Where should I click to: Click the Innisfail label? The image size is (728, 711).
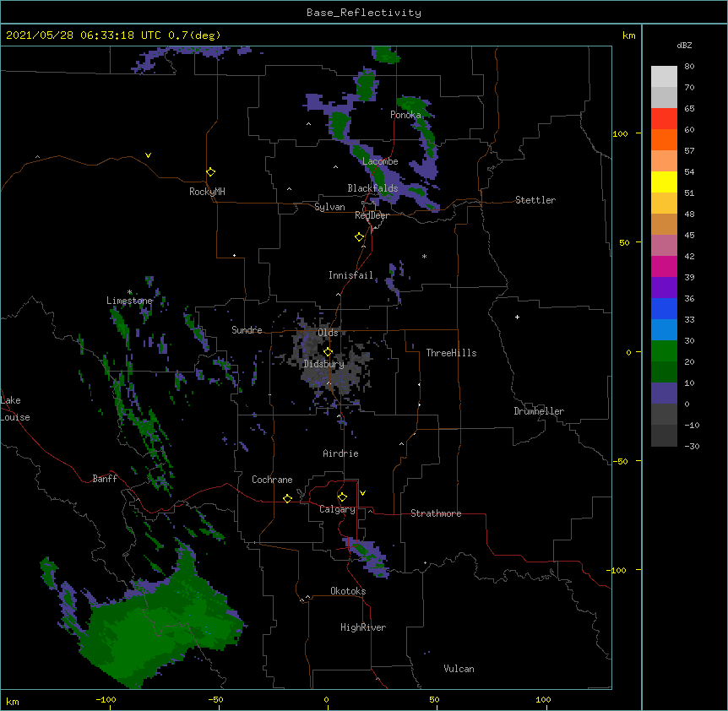pyautogui.click(x=350, y=275)
